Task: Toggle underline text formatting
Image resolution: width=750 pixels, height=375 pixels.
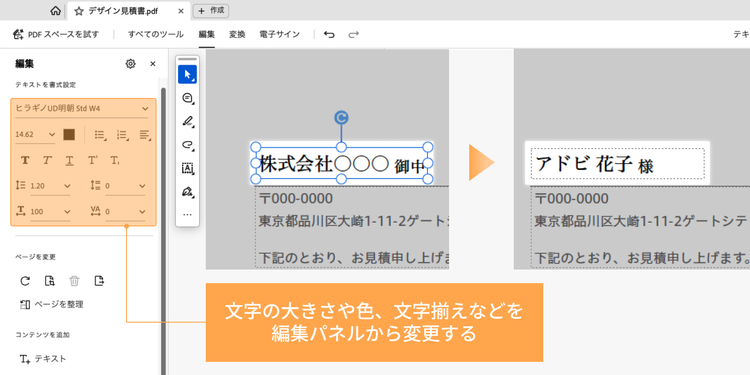Action: click(x=69, y=160)
